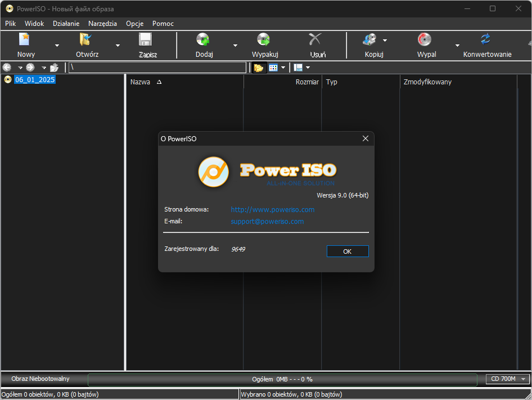Click the view mode grid icon
Viewport: 532px width, 400px height.
[x=273, y=68]
